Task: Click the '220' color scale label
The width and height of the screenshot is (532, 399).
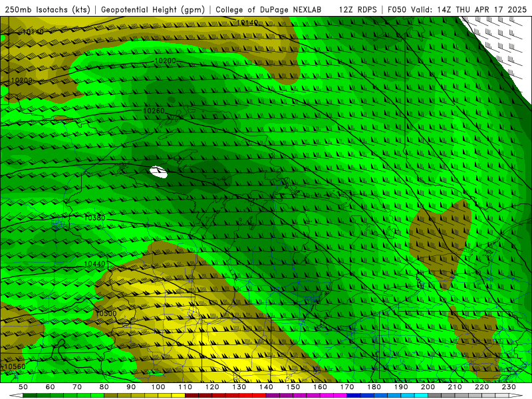Action: pyautogui.click(x=481, y=387)
